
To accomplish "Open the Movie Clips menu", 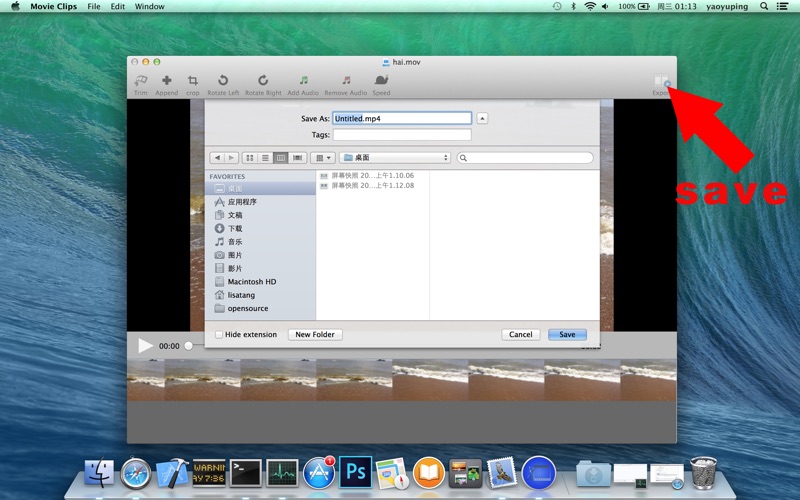I will click(x=54, y=6).
